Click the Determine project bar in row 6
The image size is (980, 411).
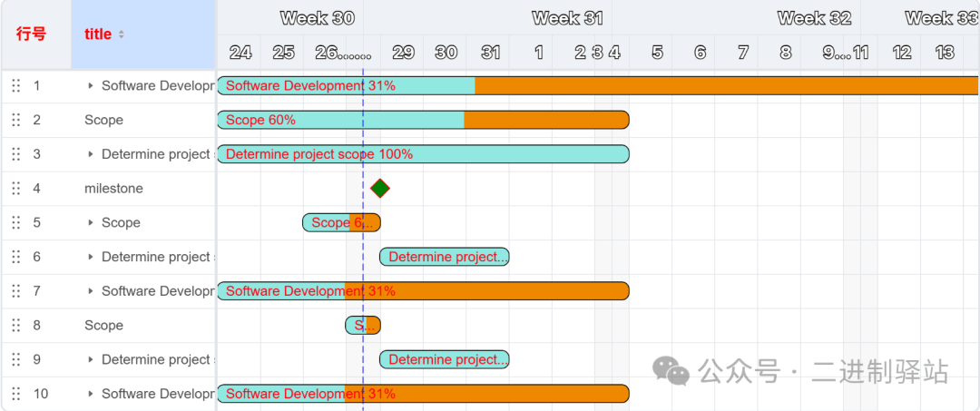(x=444, y=258)
